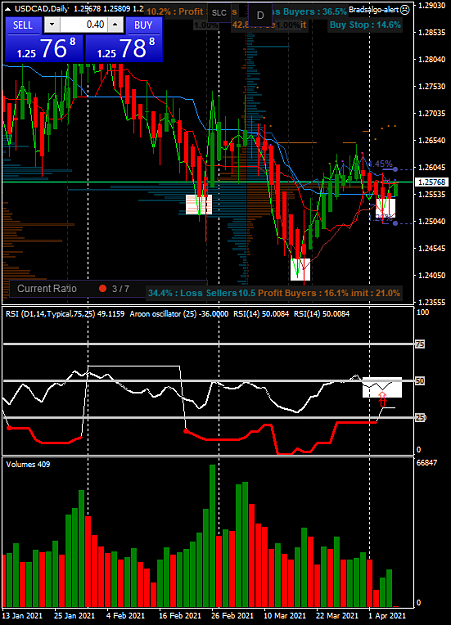The width and height of the screenshot is (451, 625).
Task: Click the 0.40 lot volume input field
Action: pos(84,25)
